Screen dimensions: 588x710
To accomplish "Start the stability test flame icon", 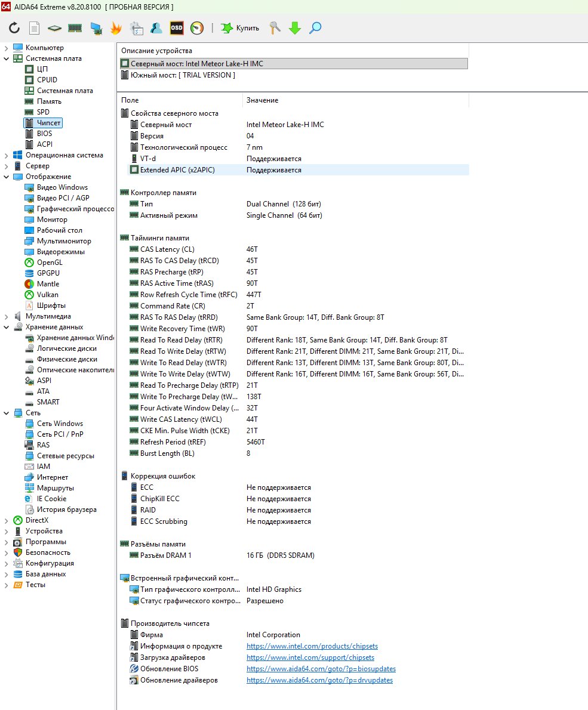I will tap(116, 28).
